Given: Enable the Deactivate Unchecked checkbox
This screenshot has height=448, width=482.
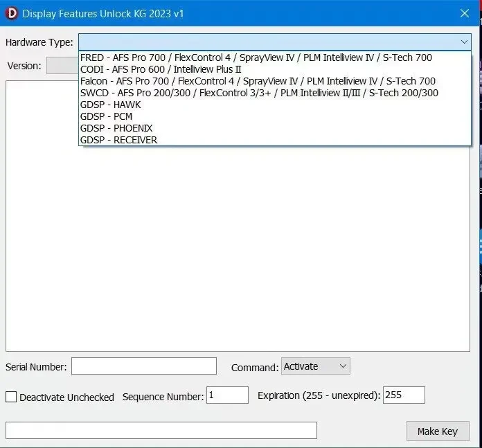Looking at the screenshot, I should [x=11, y=397].
